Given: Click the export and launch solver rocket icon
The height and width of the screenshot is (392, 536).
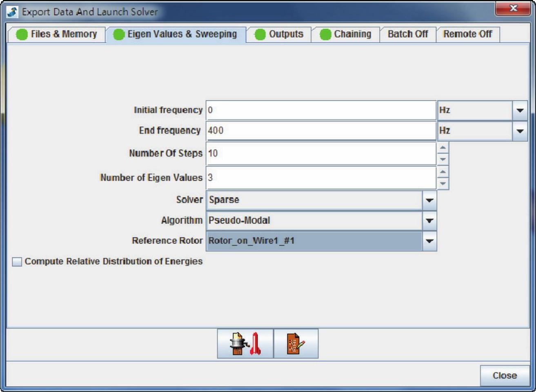Looking at the screenshot, I should tap(245, 344).
